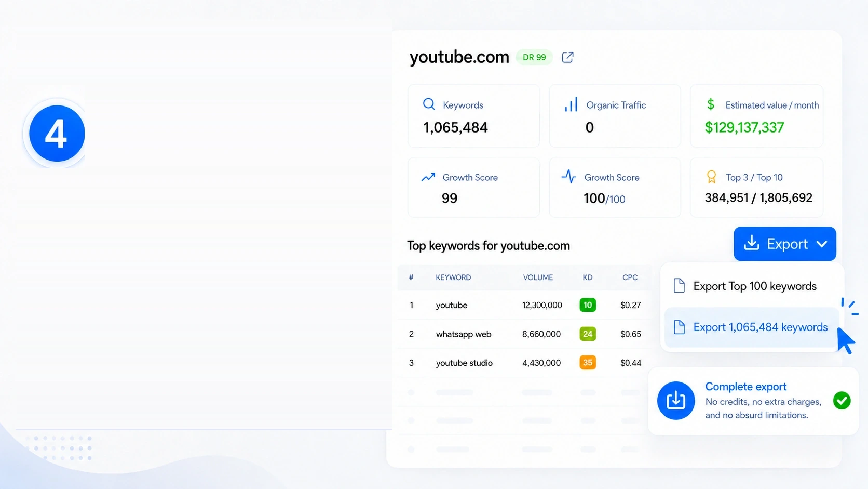Click volume value 12,300,000
Viewport: 868px width, 489px height.
coord(542,305)
